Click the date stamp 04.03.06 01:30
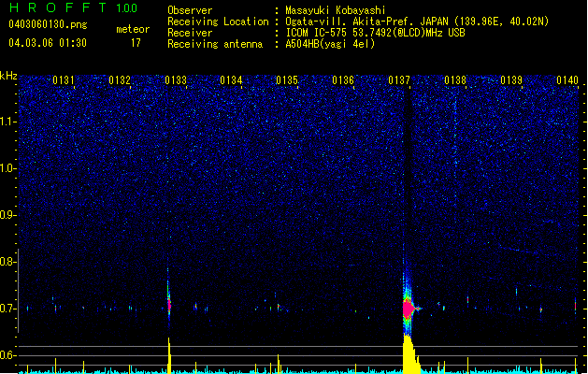 point(48,43)
